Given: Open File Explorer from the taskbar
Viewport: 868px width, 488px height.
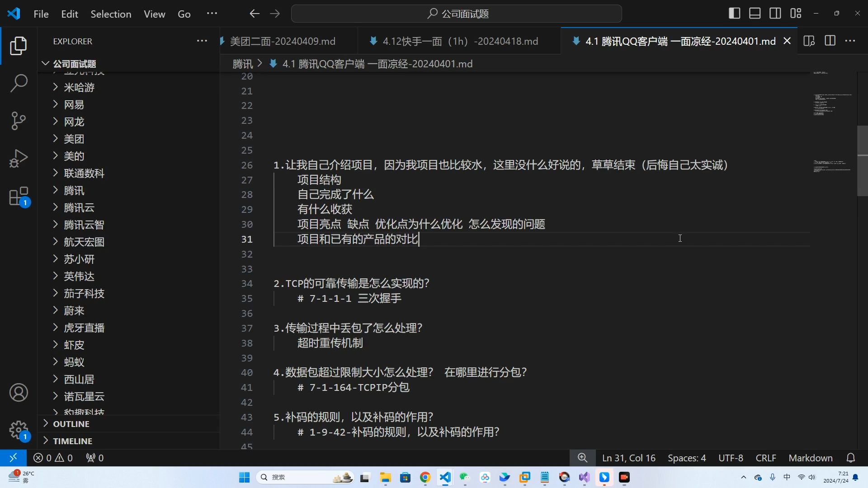Looking at the screenshot, I should [385, 477].
